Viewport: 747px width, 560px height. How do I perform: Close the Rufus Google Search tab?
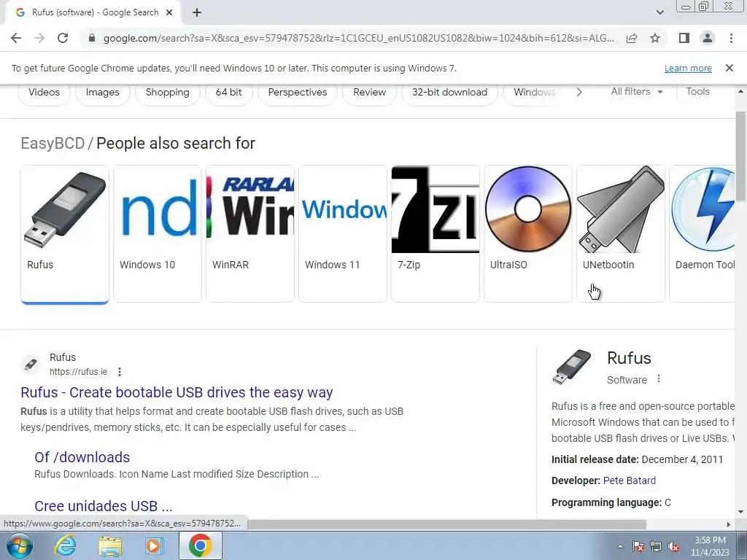coord(169,13)
